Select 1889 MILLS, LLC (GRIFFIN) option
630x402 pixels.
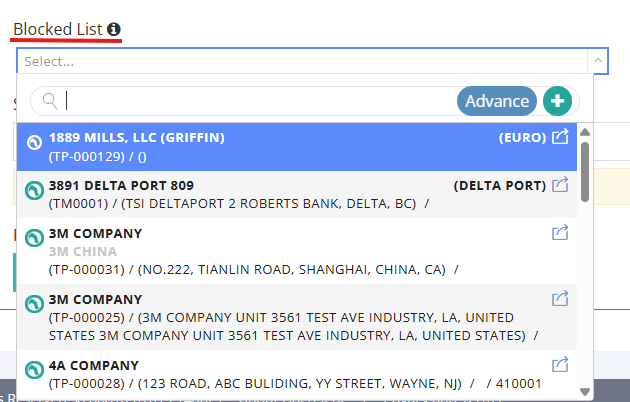coord(297,147)
